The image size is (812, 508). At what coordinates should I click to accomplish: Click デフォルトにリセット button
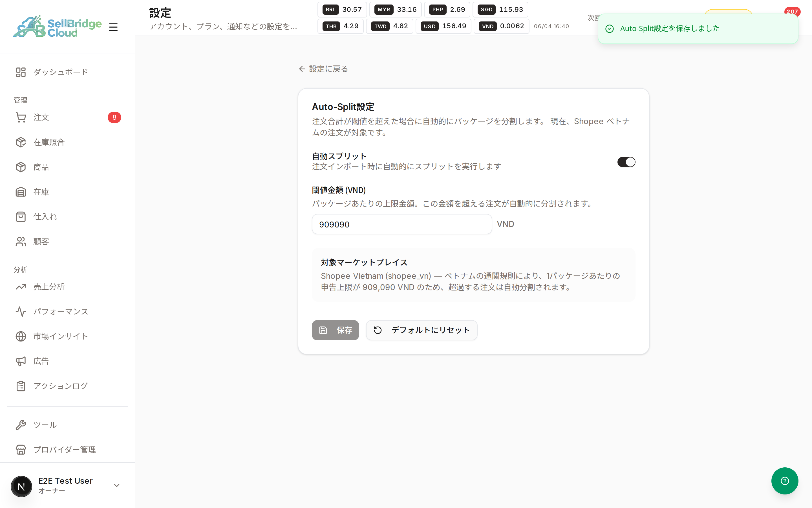(x=422, y=330)
